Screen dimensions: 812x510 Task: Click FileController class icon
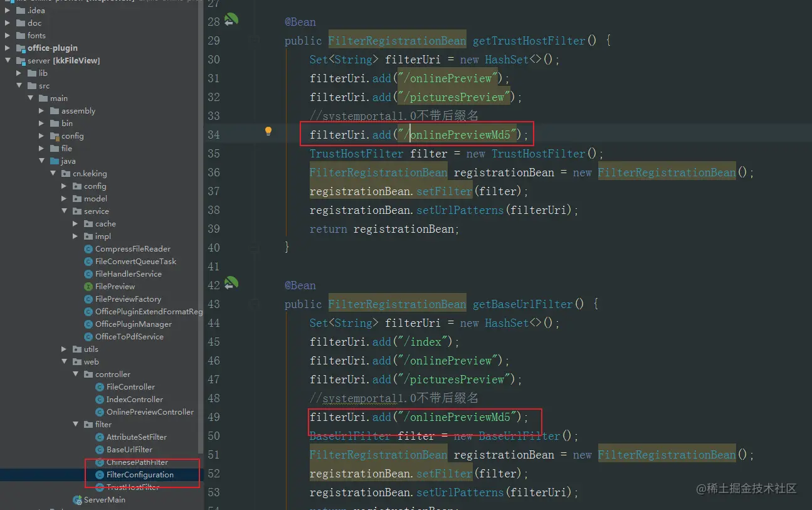[x=100, y=387]
